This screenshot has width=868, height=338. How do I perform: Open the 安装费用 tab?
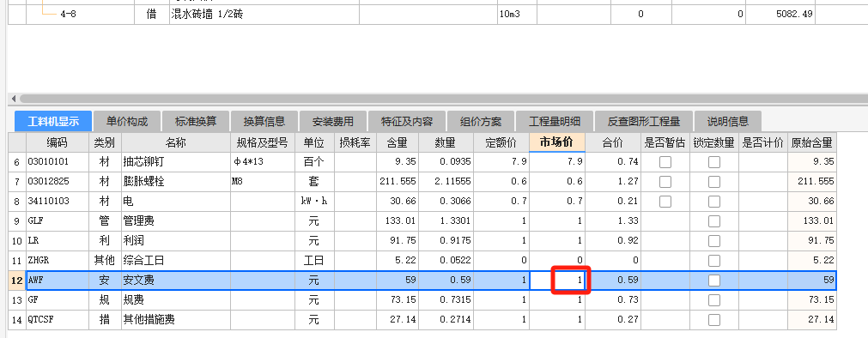(333, 121)
